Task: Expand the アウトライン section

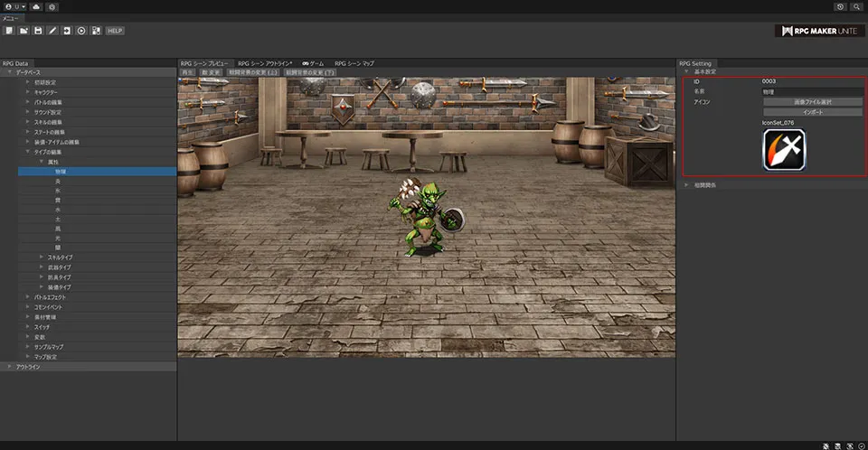Action: (x=9, y=366)
